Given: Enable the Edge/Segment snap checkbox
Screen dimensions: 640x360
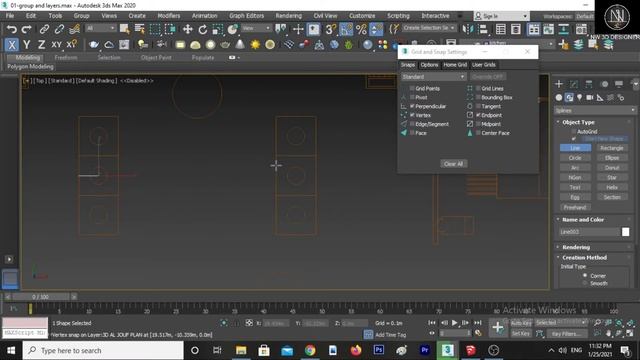Looking at the screenshot, I should pos(412,124).
